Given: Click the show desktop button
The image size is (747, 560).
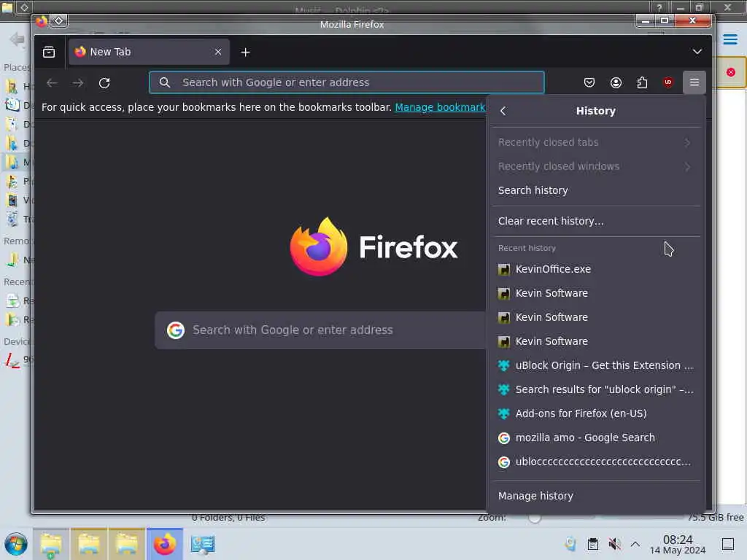Looking at the screenshot, I should [x=728, y=544].
